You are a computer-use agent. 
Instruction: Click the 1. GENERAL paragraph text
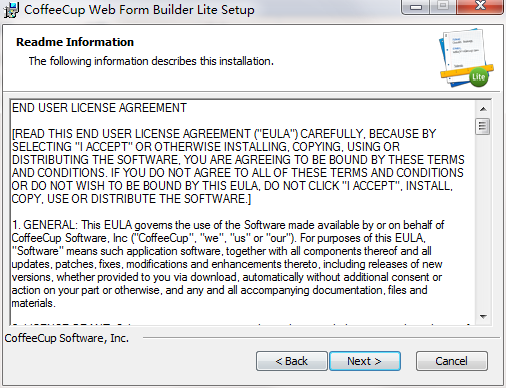228,264
